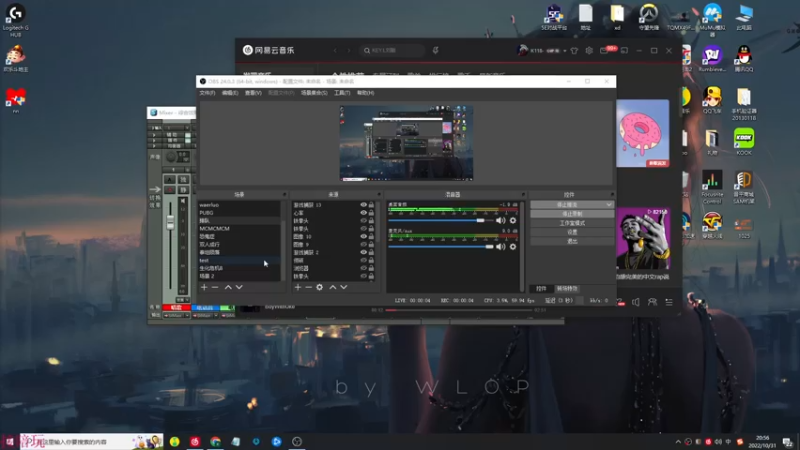Click the 停止录制 button

pyautogui.click(x=572, y=214)
